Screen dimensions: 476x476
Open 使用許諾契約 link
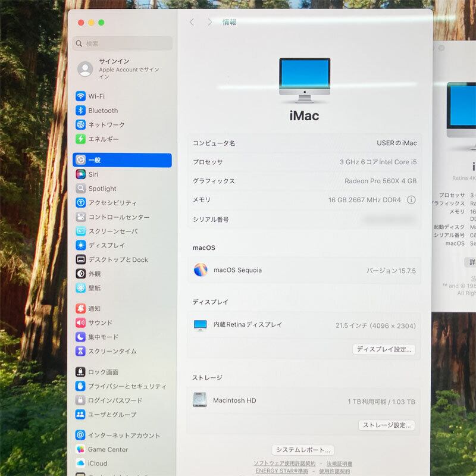point(334,471)
